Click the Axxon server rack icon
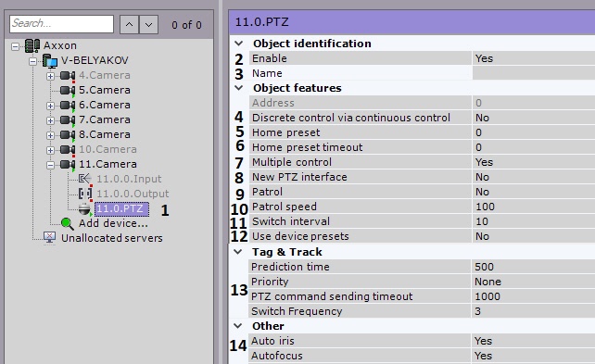Screen dimensions: 595x364 [32, 46]
